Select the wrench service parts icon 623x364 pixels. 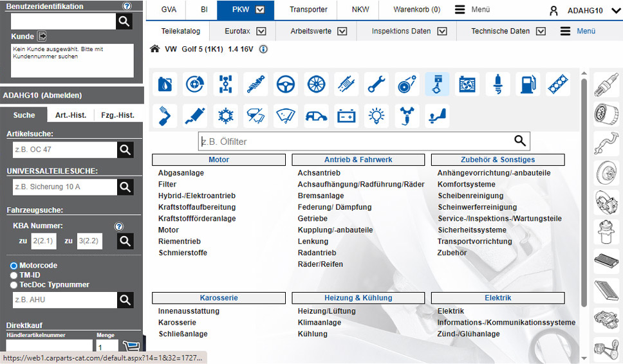tap(377, 84)
